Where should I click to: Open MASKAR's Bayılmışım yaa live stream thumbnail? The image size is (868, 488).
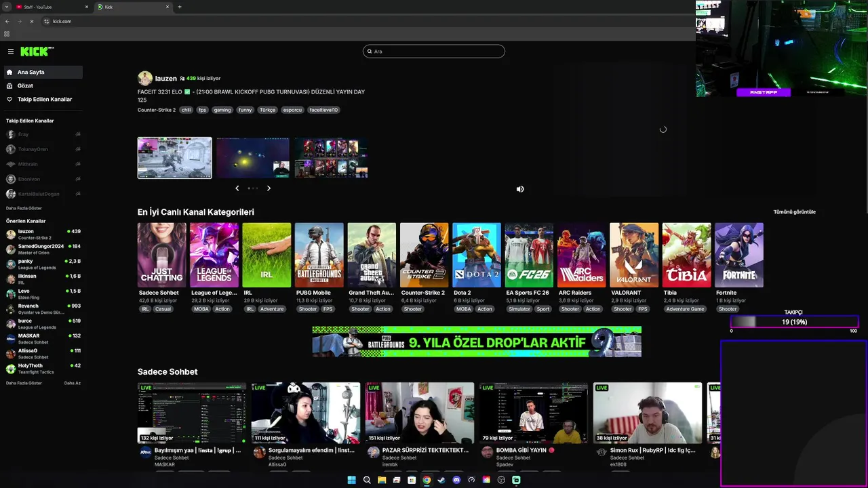pos(192,413)
